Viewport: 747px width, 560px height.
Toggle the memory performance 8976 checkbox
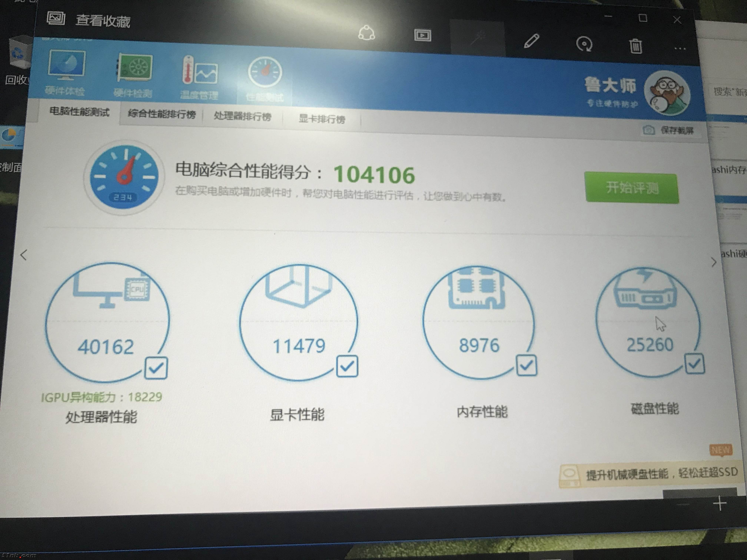527,365
